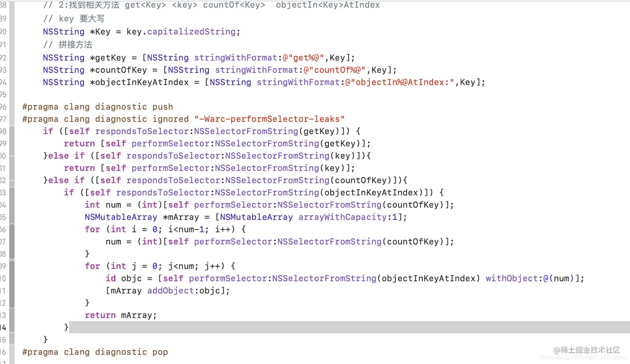Click the '*mArray' variable declaration
The width and height of the screenshot is (630, 364).
181,217
